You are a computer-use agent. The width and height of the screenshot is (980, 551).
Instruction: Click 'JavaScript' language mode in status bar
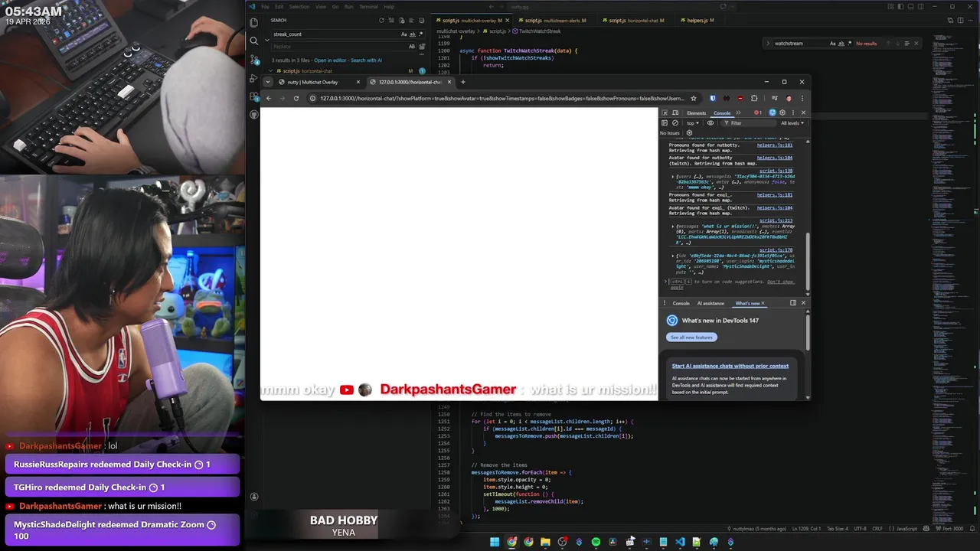[906, 529]
